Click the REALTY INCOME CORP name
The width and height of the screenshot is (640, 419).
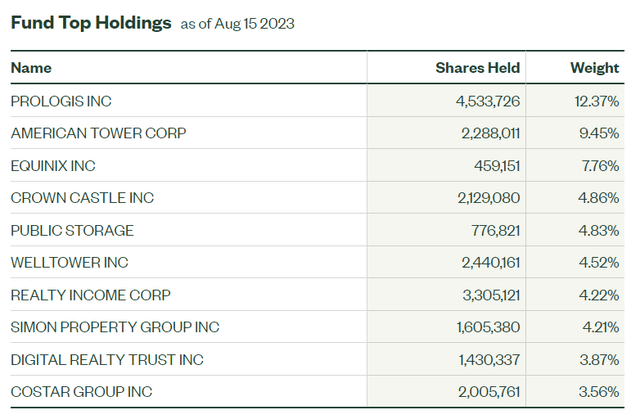click(x=90, y=295)
